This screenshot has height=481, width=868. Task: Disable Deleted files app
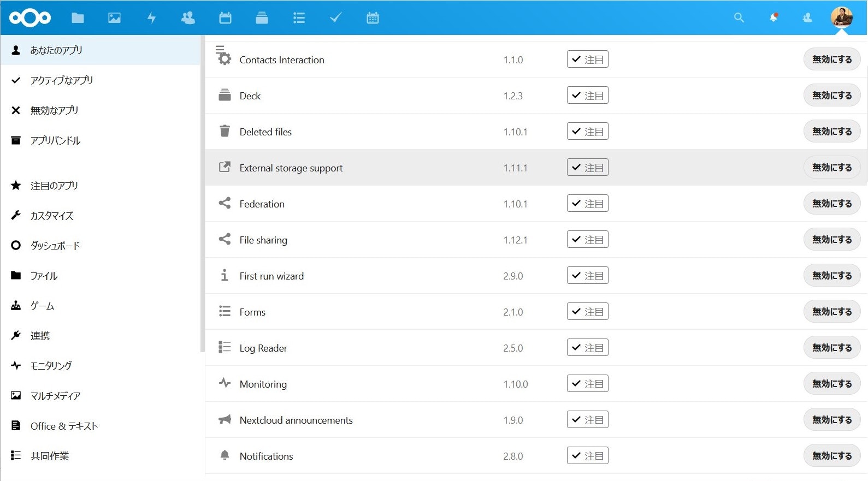point(832,132)
